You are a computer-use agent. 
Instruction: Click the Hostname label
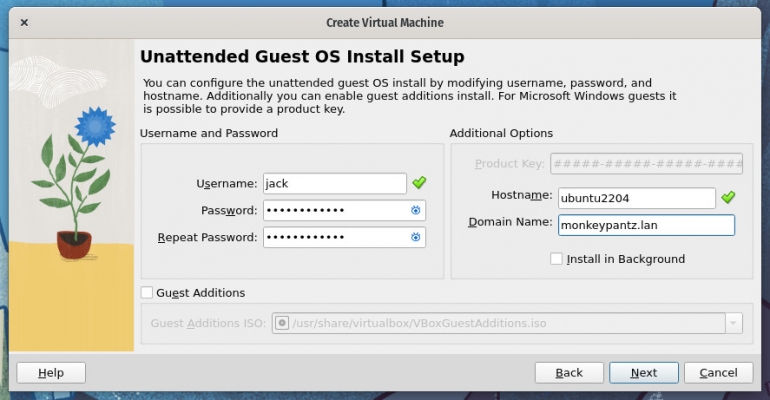tap(522, 195)
